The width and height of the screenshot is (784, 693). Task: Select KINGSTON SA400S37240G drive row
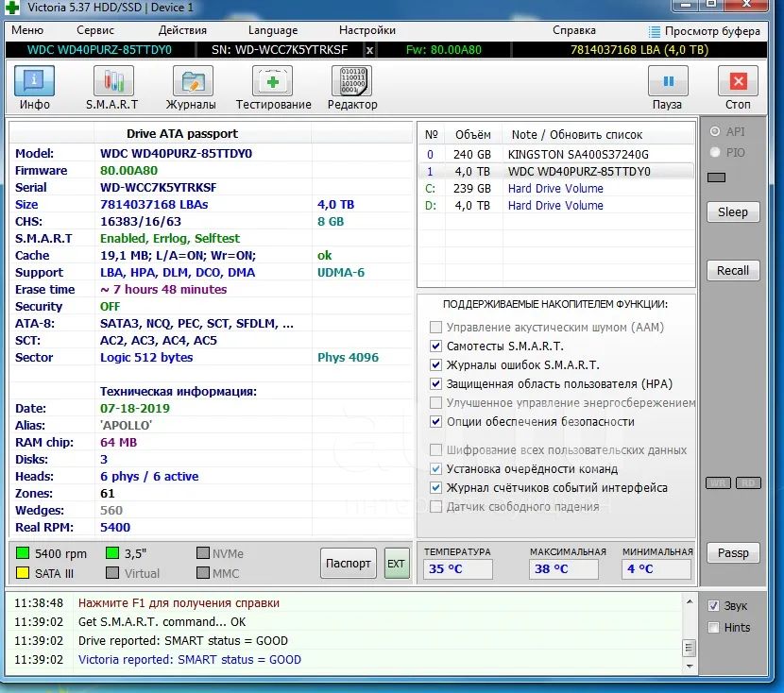pyautogui.click(x=556, y=155)
